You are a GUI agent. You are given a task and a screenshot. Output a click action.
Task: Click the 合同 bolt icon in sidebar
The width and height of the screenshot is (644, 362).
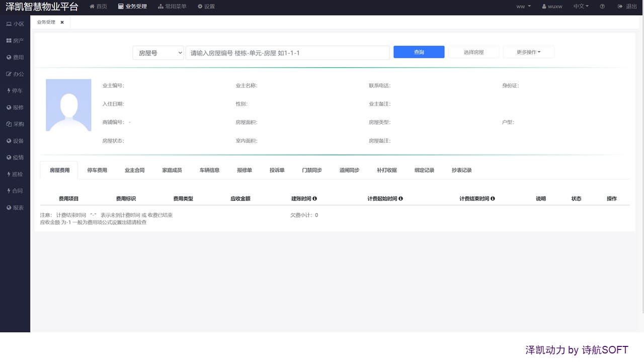9,191
